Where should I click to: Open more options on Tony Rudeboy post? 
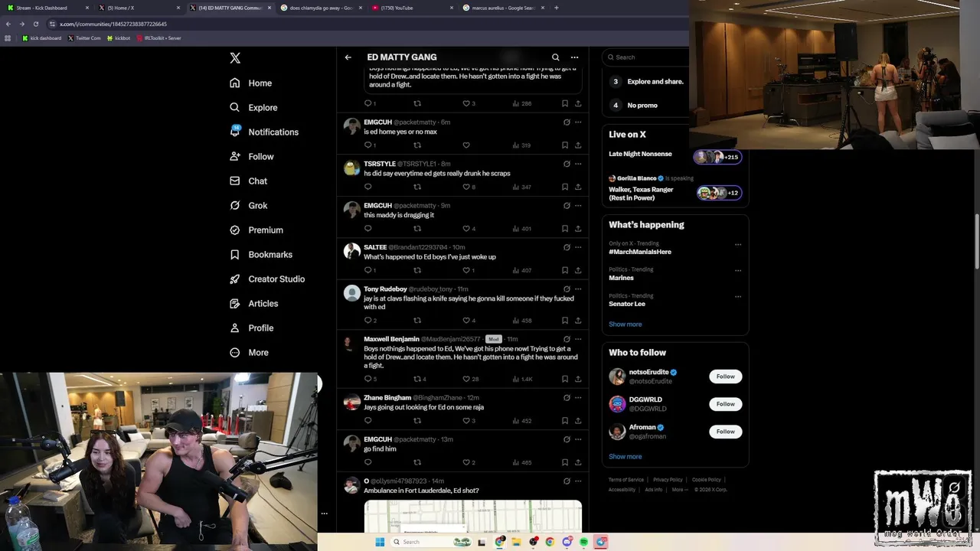(578, 289)
